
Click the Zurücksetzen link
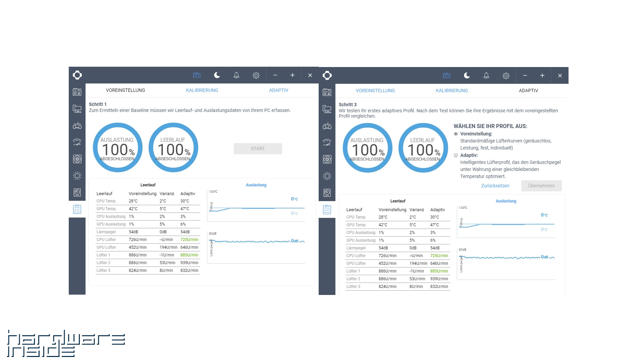tap(495, 186)
